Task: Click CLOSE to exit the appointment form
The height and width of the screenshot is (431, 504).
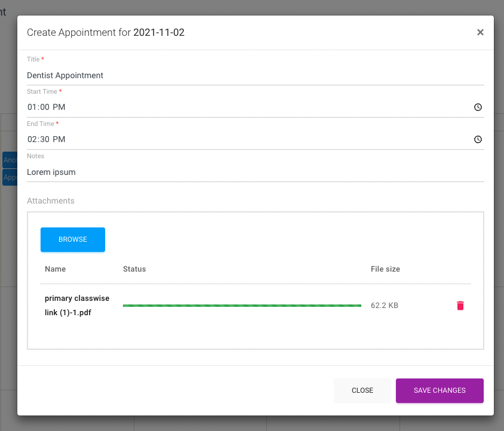Action: (x=362, y=390)
